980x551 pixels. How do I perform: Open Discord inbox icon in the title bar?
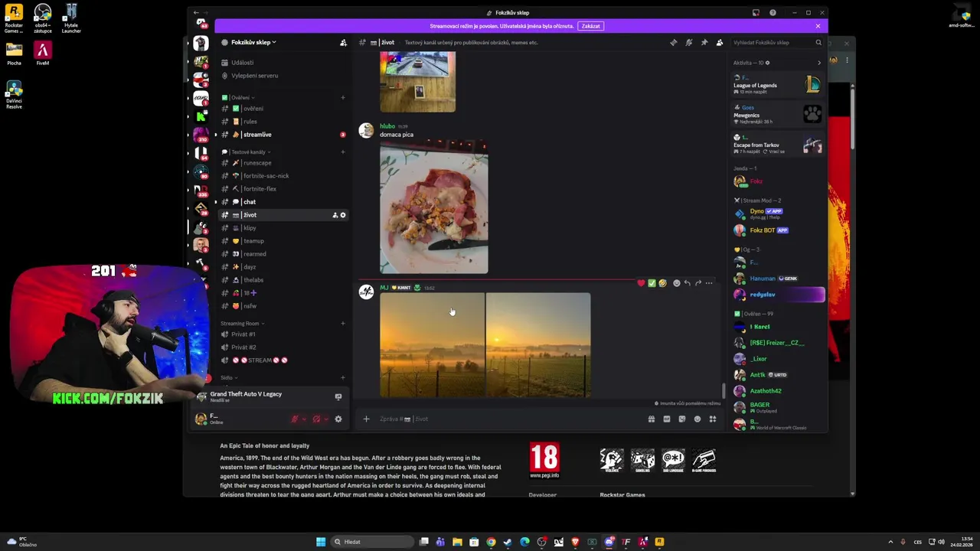(756, 13)
